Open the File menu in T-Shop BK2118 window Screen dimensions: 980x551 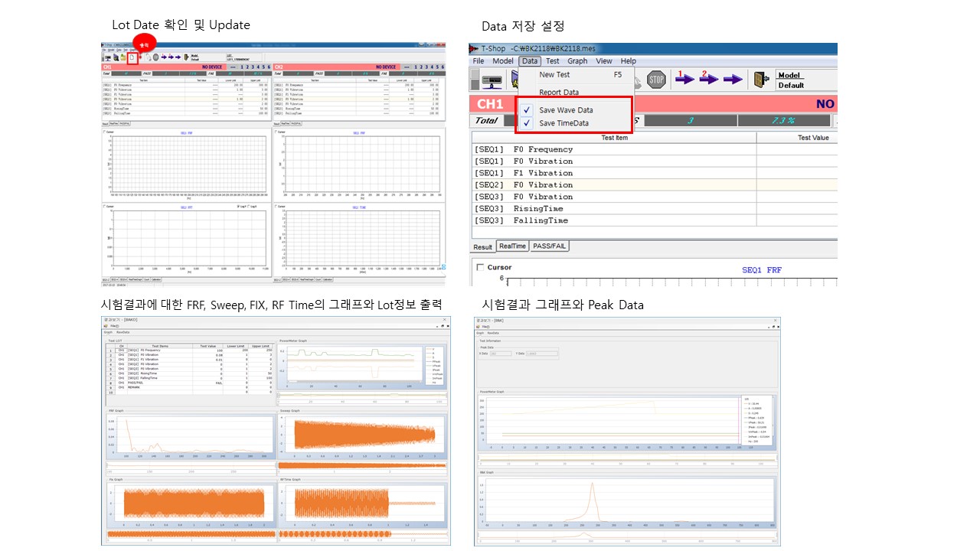tap(479, 61)
